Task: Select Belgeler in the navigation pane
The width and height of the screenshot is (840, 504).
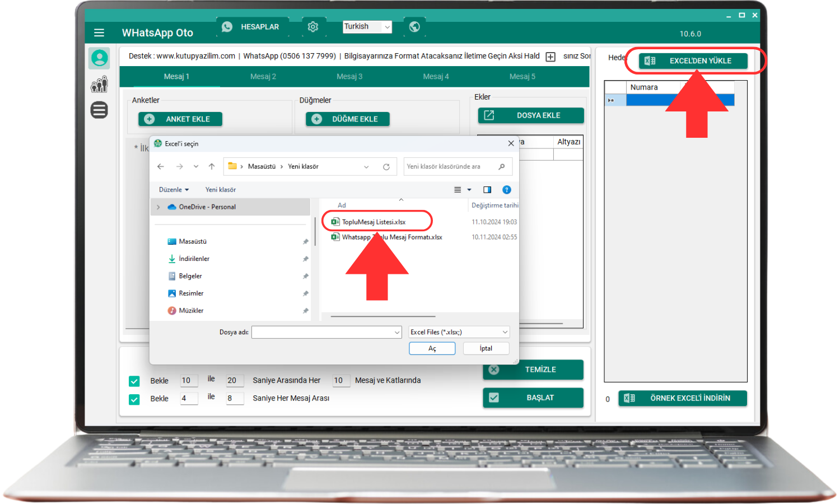Action: (x=190, y=277)
